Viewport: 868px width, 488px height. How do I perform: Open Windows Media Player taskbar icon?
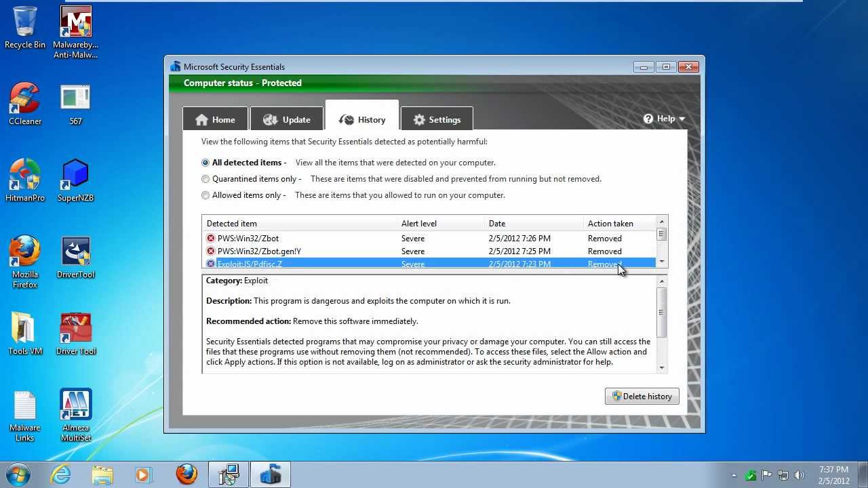143,474
